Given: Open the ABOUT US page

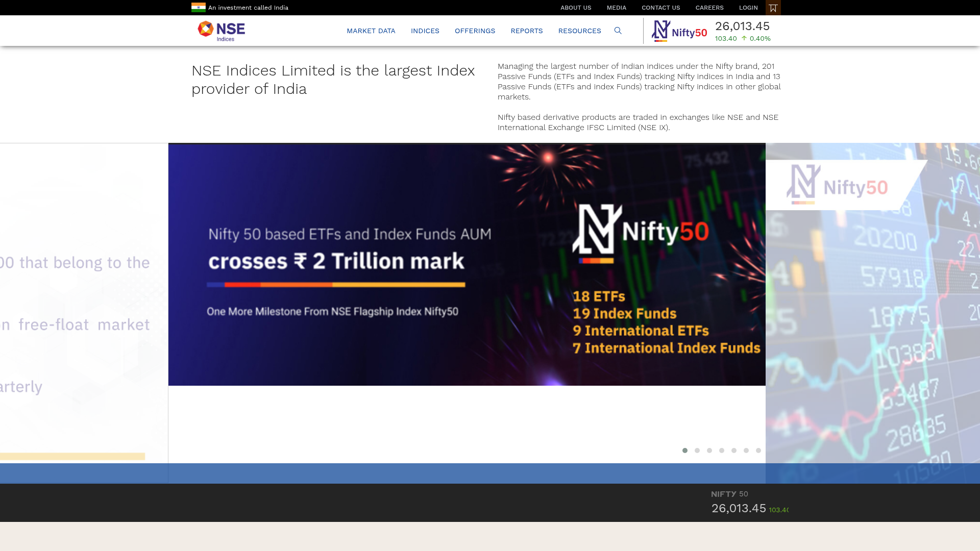Looking at the screenshot, I should click(x=576, y=7).
